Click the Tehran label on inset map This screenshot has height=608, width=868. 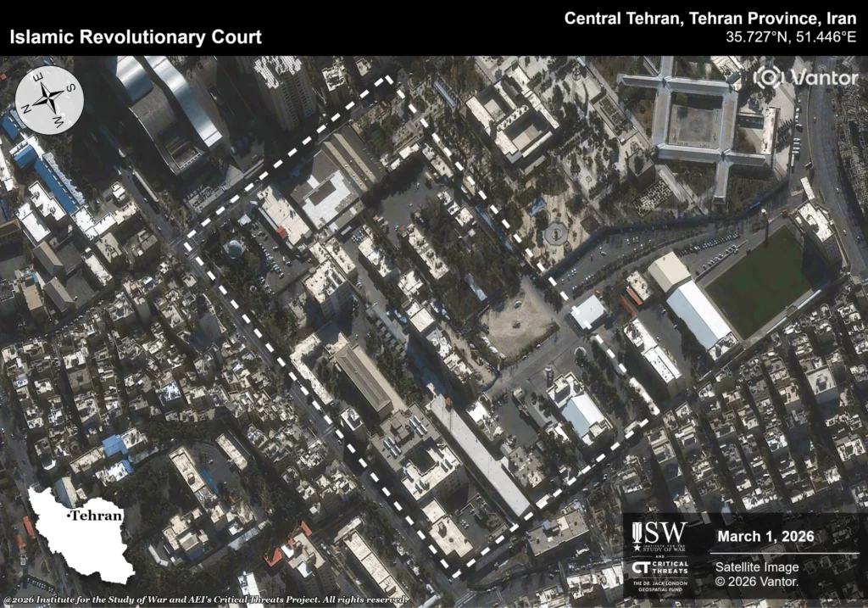coord(95,515)
